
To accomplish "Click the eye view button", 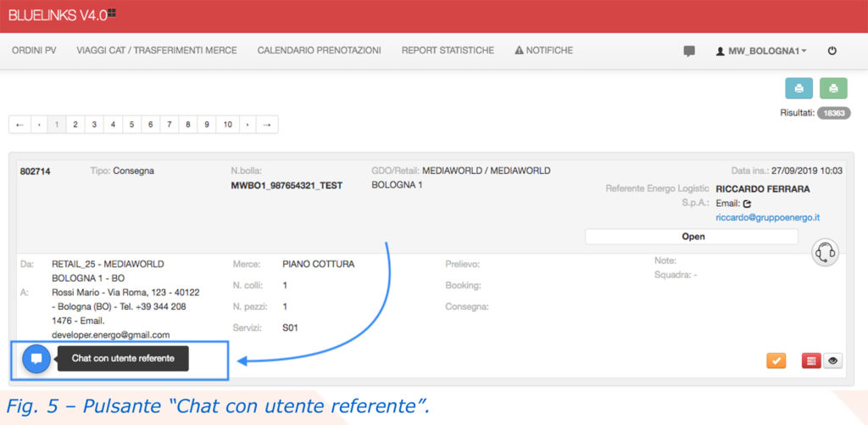I will pos(833,361).
